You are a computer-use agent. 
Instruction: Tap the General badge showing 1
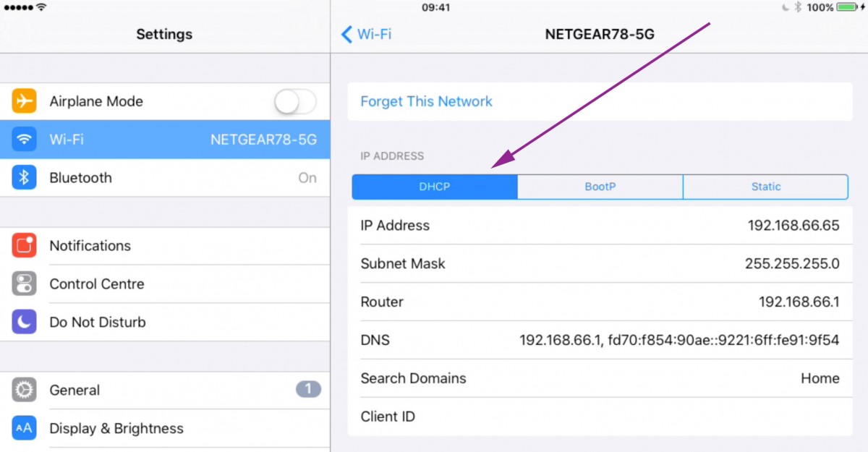pyautogui.click(x=308, y=390)
